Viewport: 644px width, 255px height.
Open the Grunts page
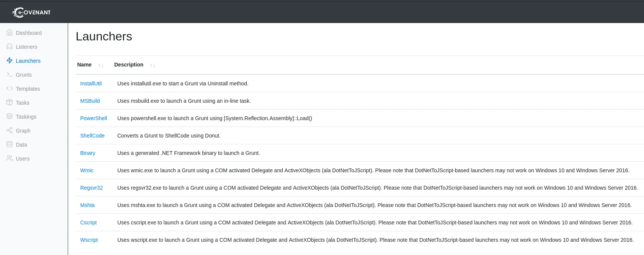click(24, 75)
